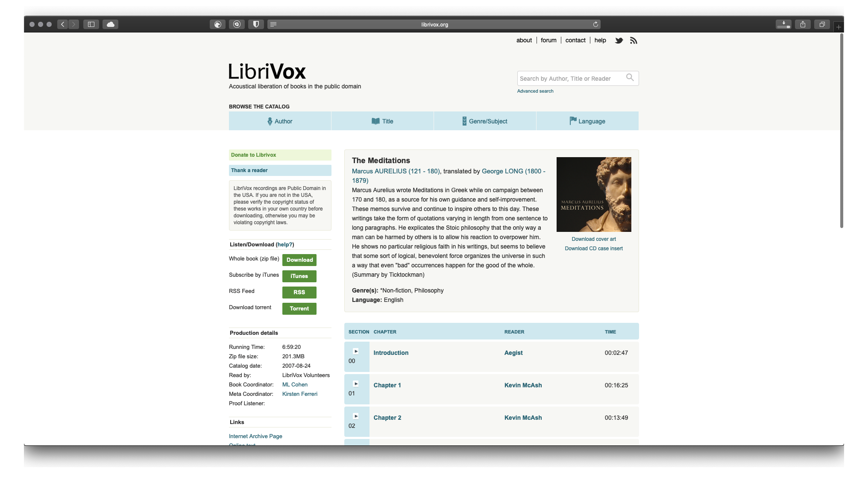This screenshot has height=477, width=868.
Task: Open LibriVox's Twitter page
Action: 619,40
